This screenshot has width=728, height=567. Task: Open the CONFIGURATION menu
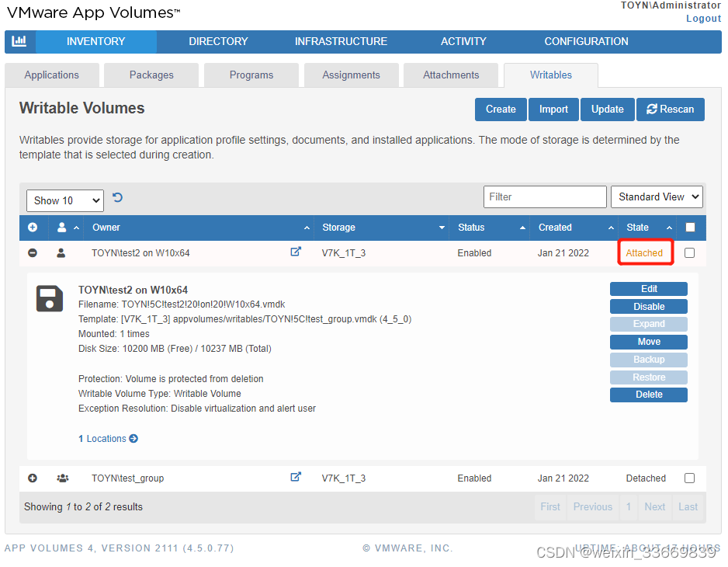587,41
